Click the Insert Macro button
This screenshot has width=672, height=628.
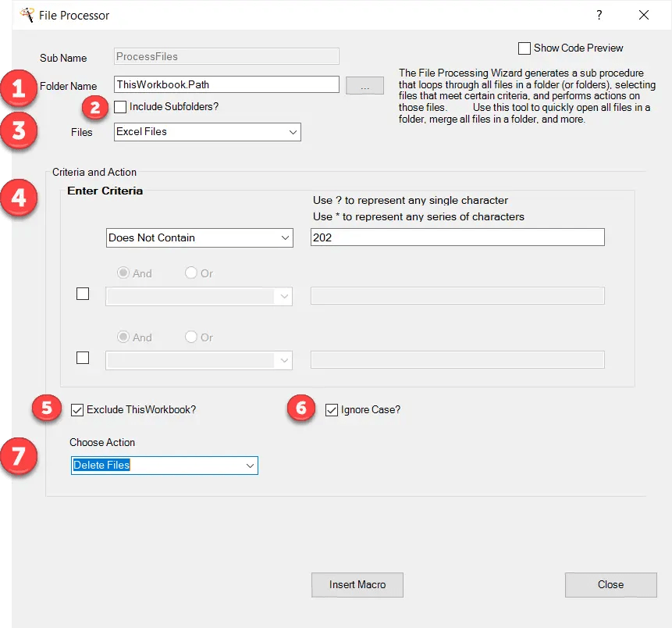click(357, 584)
